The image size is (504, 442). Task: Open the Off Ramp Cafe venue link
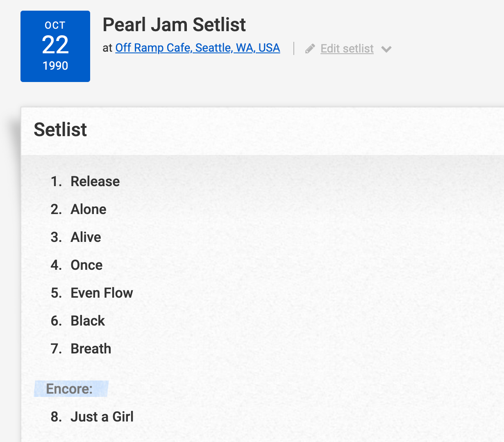[197, 48]
